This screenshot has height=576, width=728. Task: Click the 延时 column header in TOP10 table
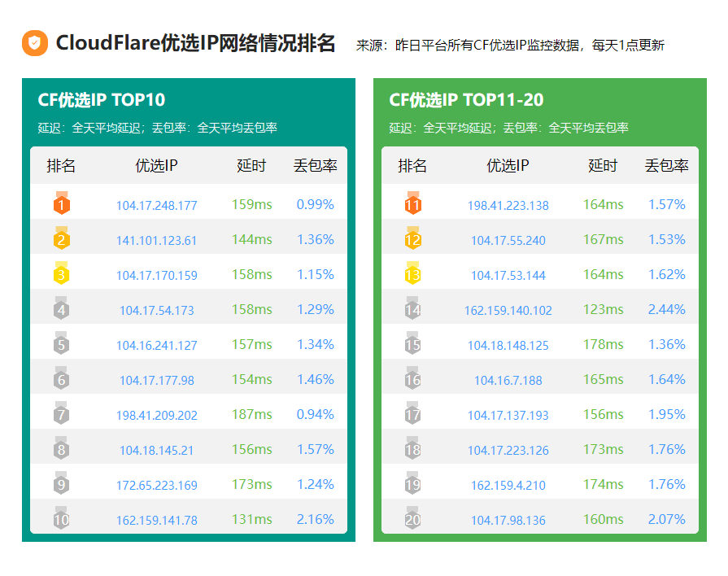(251, 166)
